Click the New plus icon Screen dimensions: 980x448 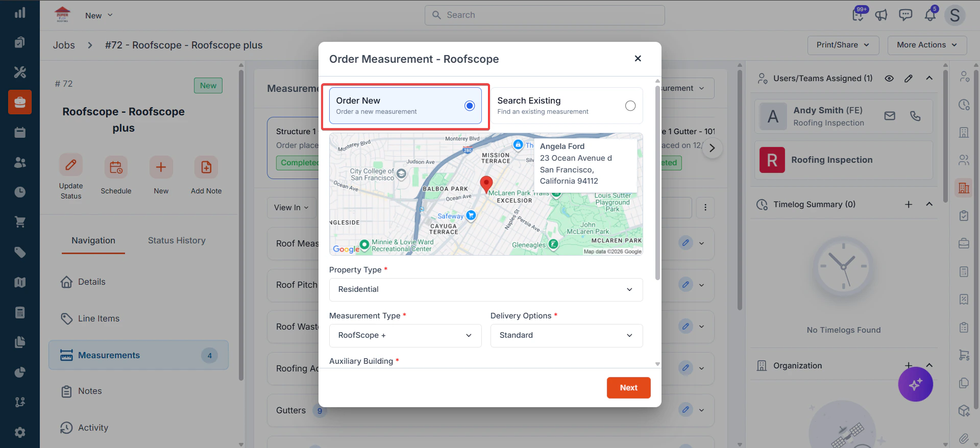tap(161, 167)
